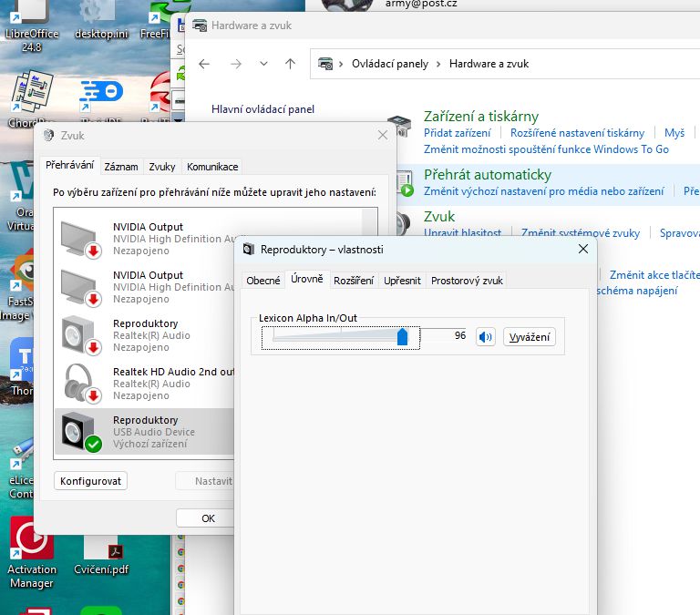
Task: Click the Přidat zařízení link
Action: click(457, 133)
